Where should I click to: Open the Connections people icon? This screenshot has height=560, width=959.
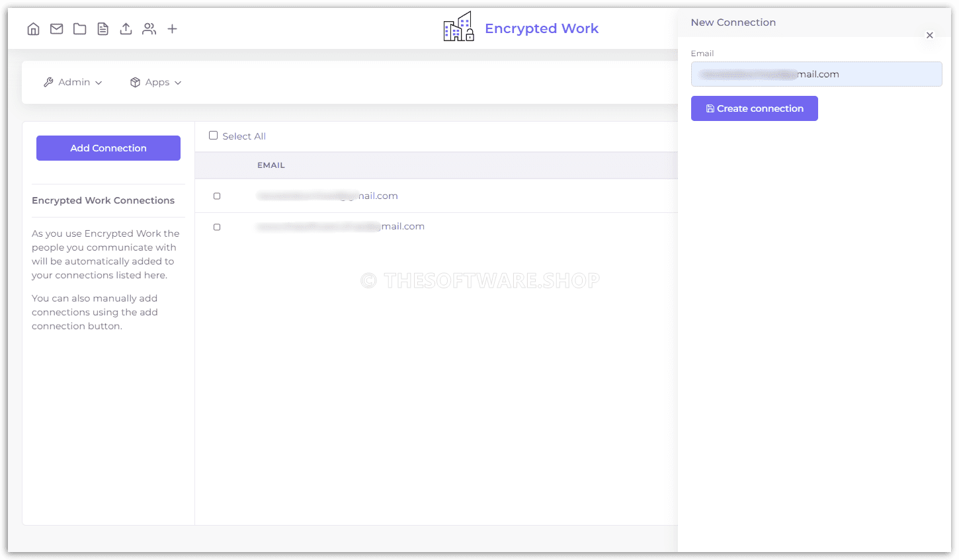149,29
